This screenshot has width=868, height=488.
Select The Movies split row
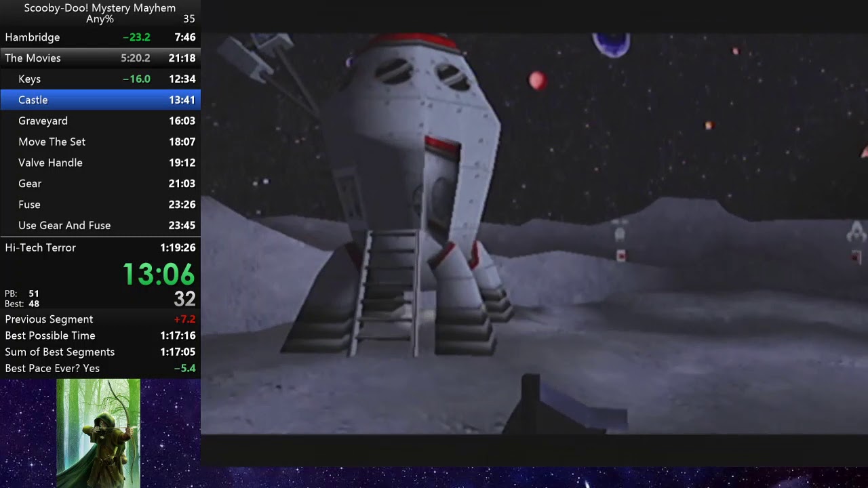pos(100,58)
